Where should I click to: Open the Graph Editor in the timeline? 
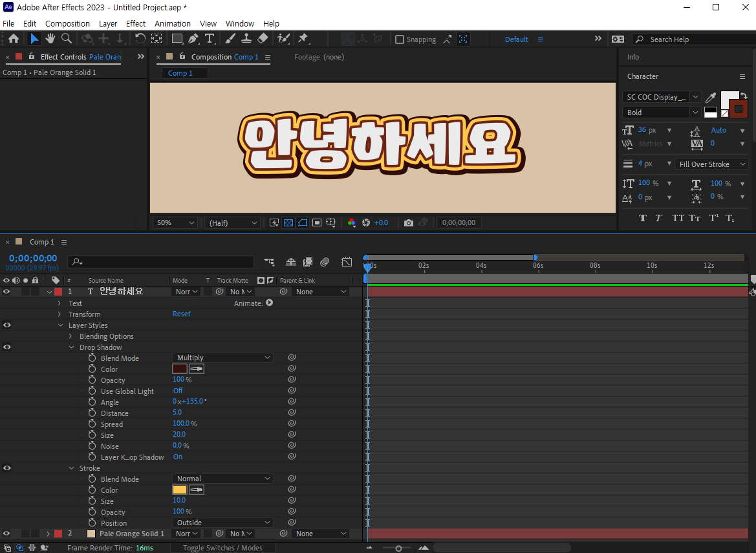[347, 262]
